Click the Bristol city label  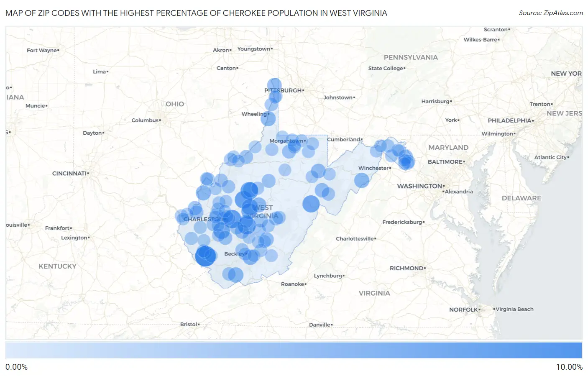(x=189, y=324)
